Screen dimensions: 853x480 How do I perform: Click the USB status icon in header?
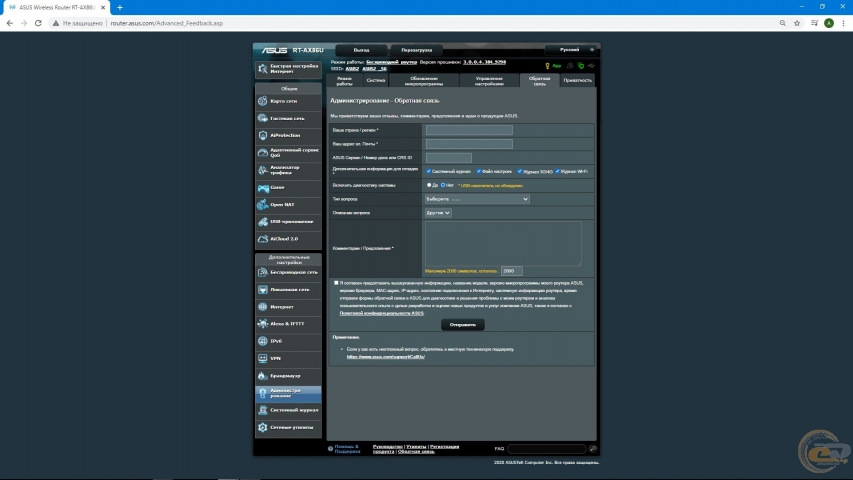point(591,66)
